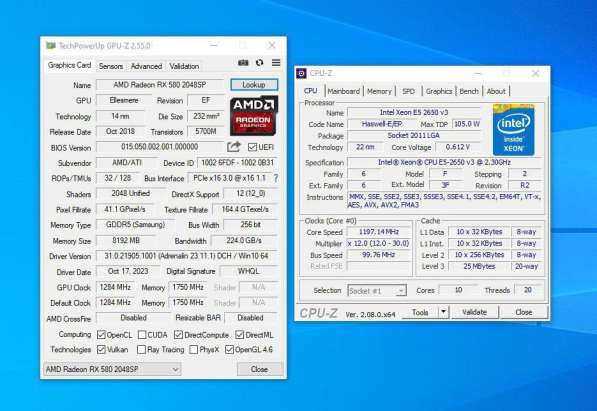Click the GPU-Z screenshot camera icon
Viewport: 597px width, 411px height.
coord(243,63)
